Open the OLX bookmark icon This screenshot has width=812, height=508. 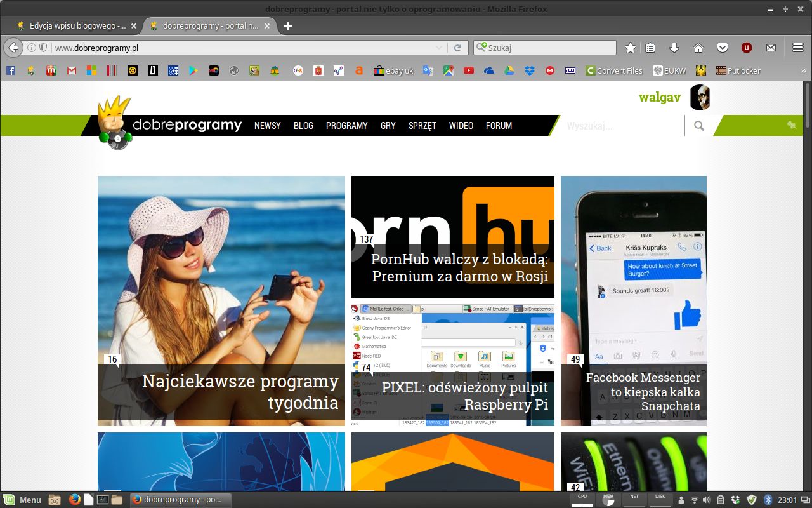(298, 70)
